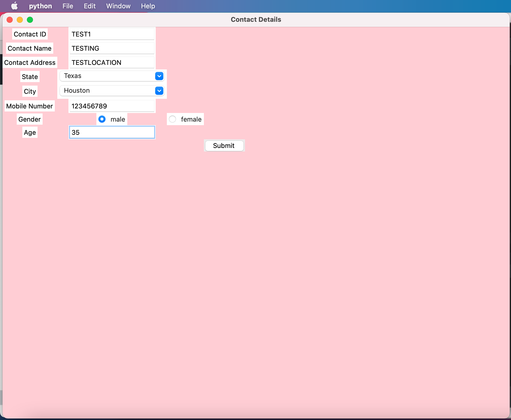Open the Apple menu
511x420 pixels.
coord(14,6)
